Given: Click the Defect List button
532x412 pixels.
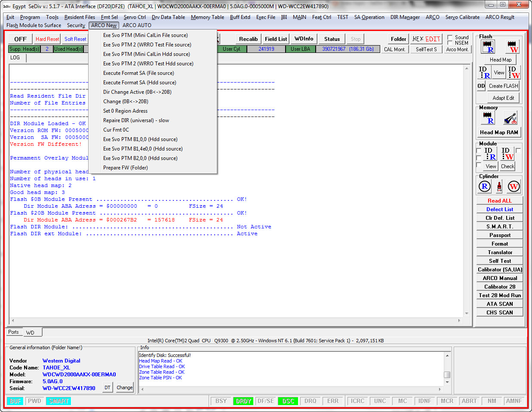Looking at the screenshot, I should (500, 209).
